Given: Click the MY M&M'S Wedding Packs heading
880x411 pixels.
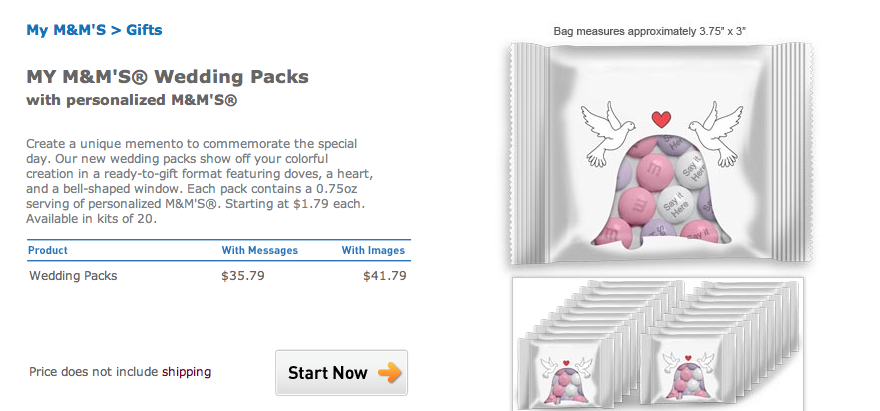Looking at the screenshot, I should (167, 77).
